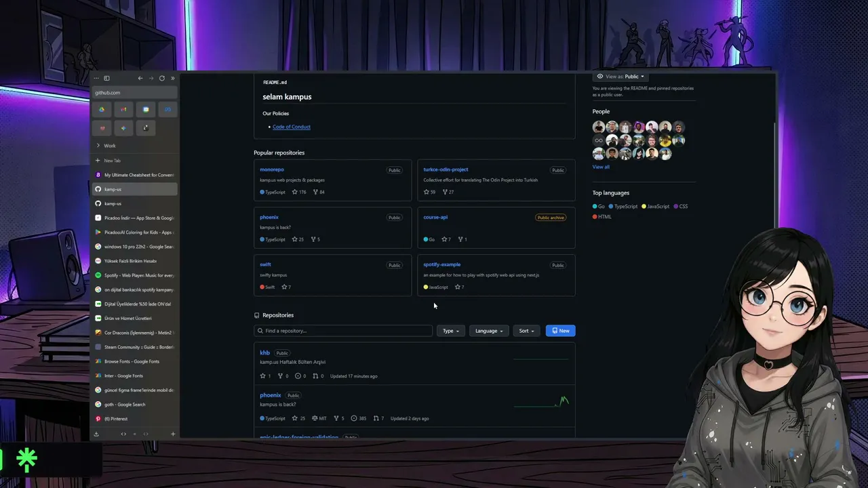This screenshot has width=868, height=488.
Task: Open the Code of Conduct link
Action: point(292,127)
